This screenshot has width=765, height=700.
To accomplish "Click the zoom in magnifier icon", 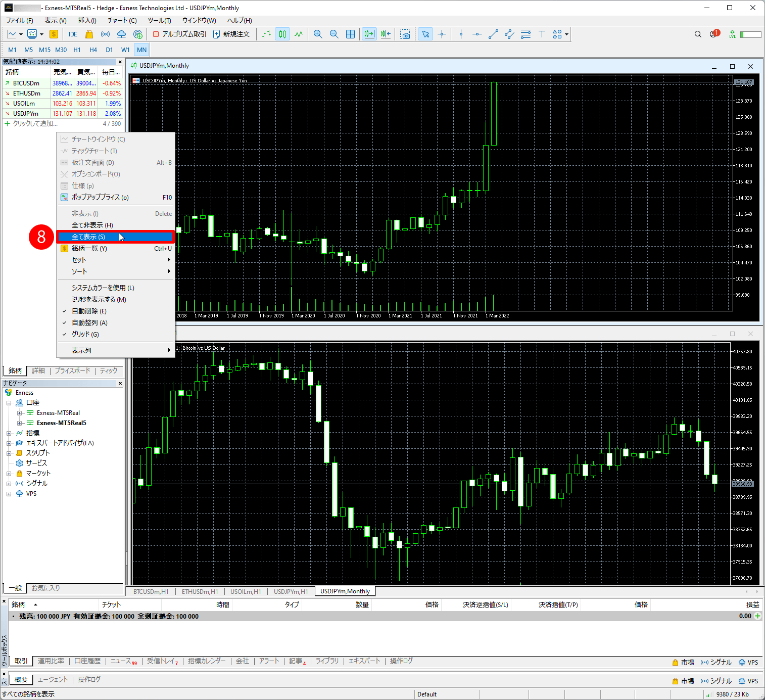I will click(x=318, y=34).
